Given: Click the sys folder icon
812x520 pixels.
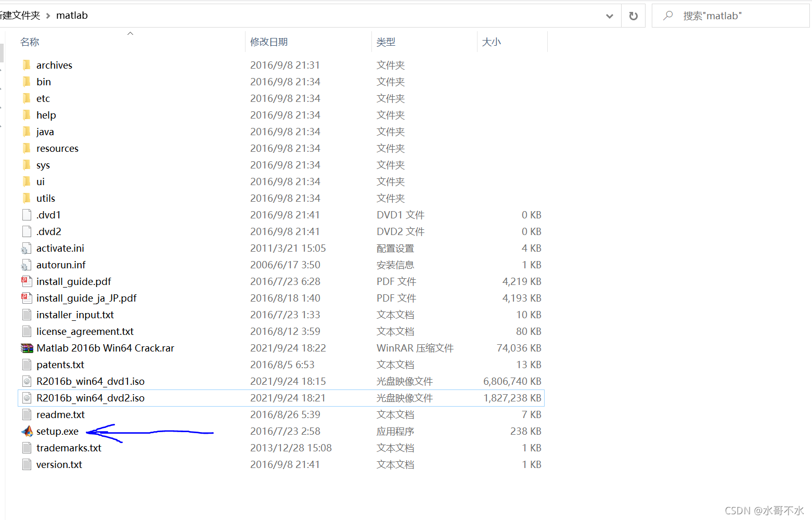Looking at the screenshot, I should [27, 165].
